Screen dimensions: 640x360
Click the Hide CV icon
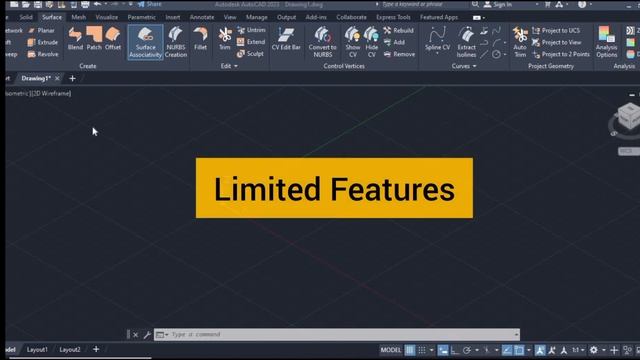click(x=371, y=42)
